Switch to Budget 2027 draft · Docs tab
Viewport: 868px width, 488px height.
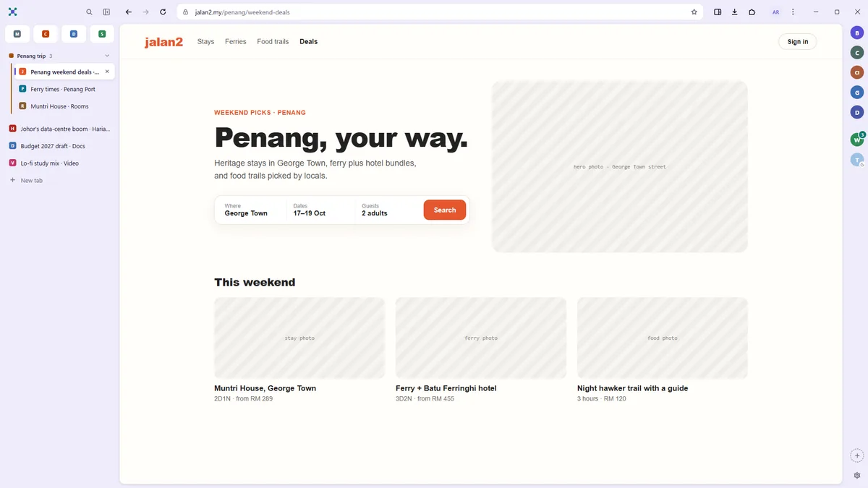(x=59, y=146)
